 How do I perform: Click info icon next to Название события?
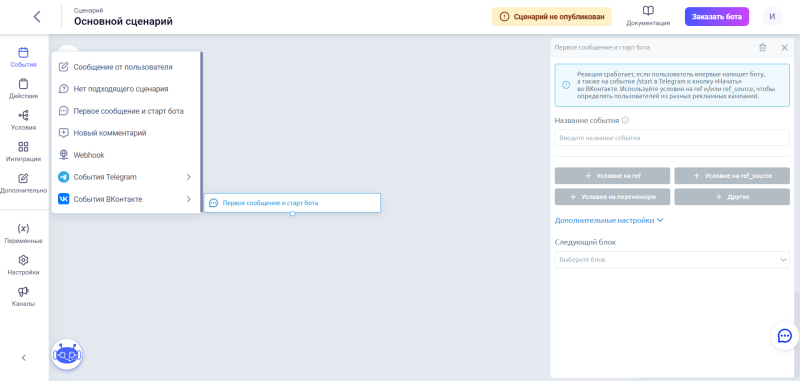pos(626,121)
